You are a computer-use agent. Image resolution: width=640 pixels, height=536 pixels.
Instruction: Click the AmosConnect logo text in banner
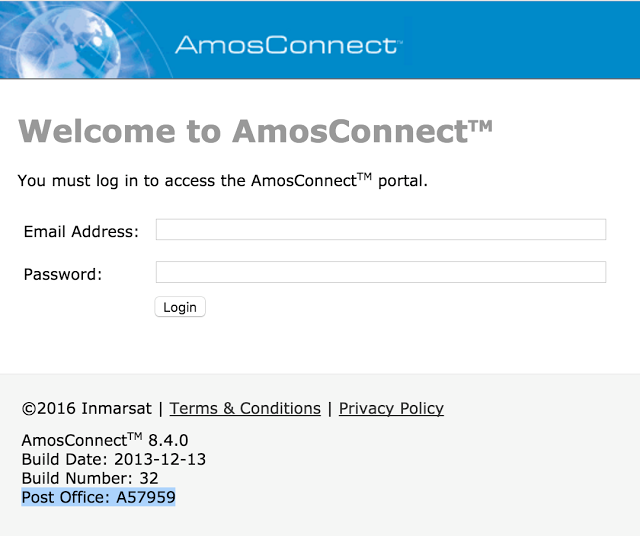[286, 45]
